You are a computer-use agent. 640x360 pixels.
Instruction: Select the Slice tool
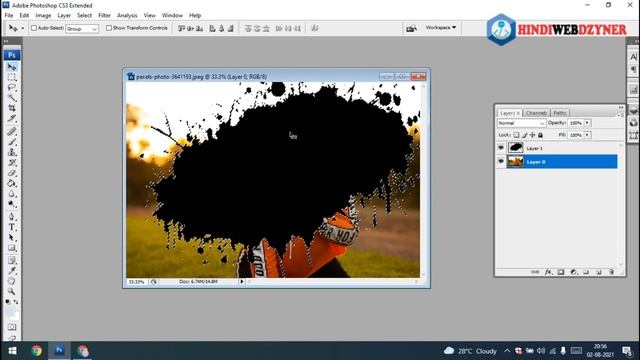click(x=12, y=118)
